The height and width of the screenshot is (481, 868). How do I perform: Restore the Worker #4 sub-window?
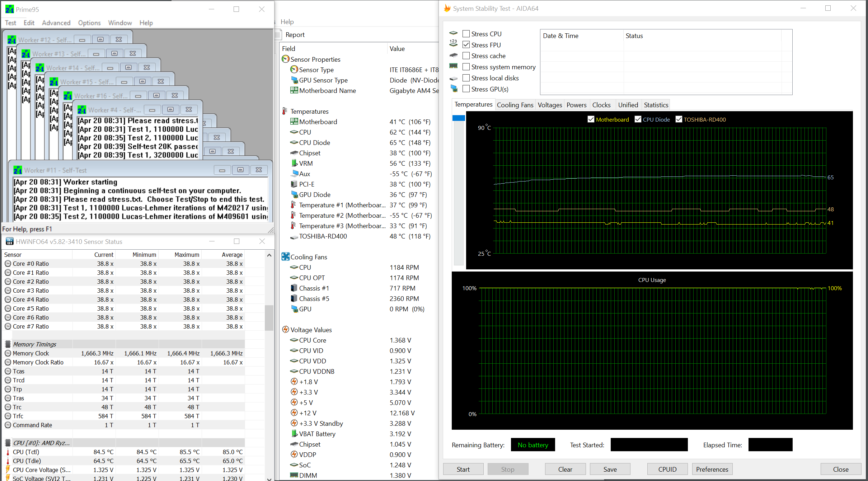(170, 109)
